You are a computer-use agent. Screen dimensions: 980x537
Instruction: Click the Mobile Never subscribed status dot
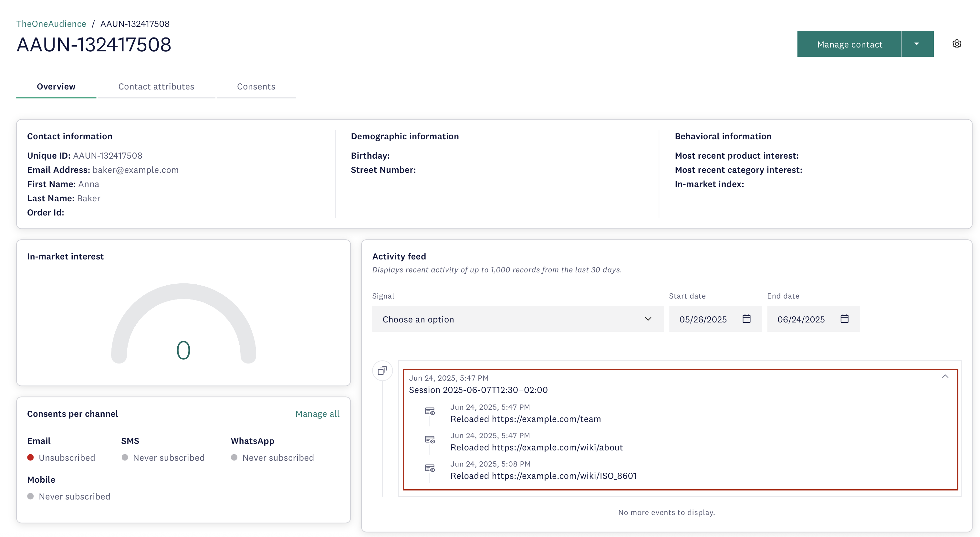pos(30,496)
